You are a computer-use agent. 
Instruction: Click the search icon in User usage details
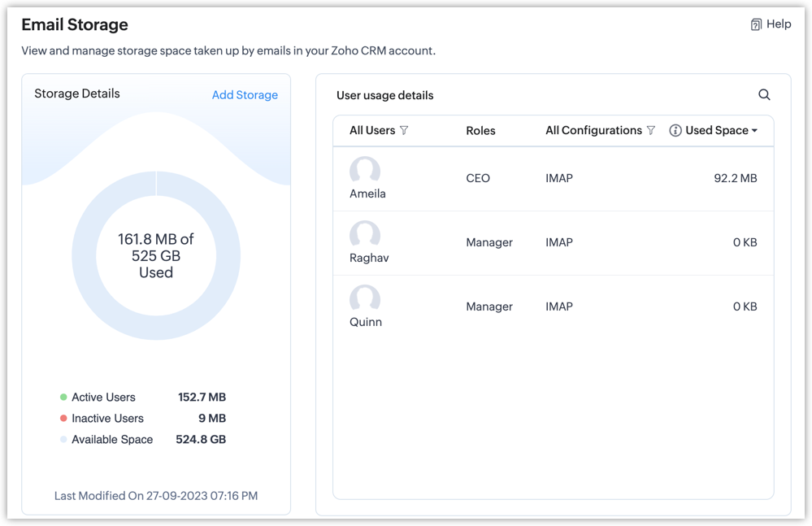coord(764,95)
